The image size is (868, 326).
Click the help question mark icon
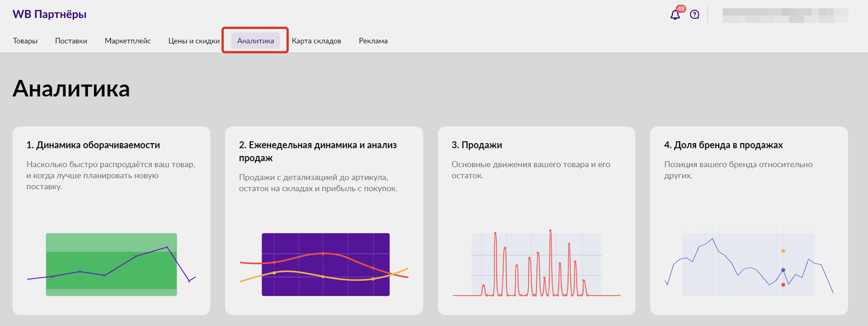[x=694, y=15]
